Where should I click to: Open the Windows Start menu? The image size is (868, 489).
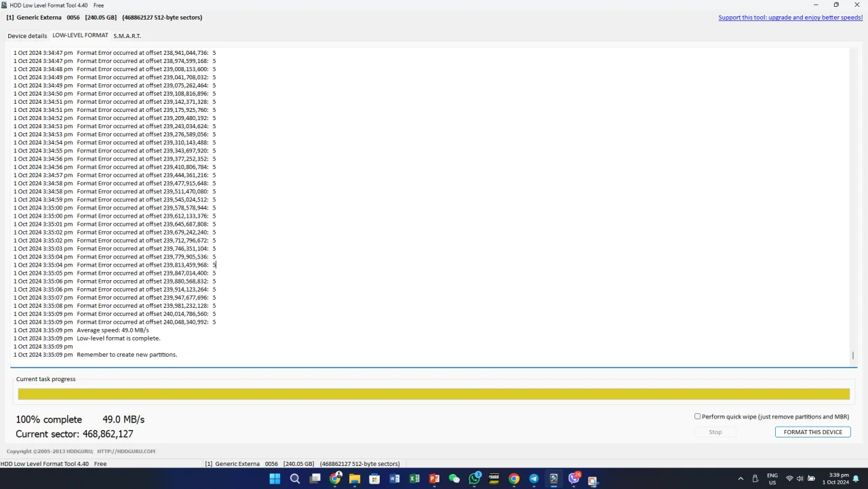coord(275,479)
